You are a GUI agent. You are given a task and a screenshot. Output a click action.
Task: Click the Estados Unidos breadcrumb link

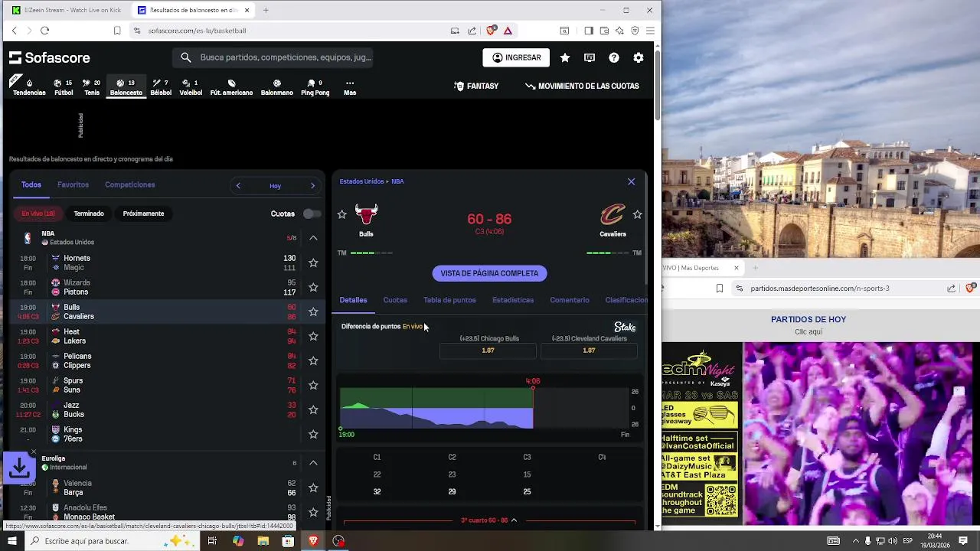pos(361,181)
